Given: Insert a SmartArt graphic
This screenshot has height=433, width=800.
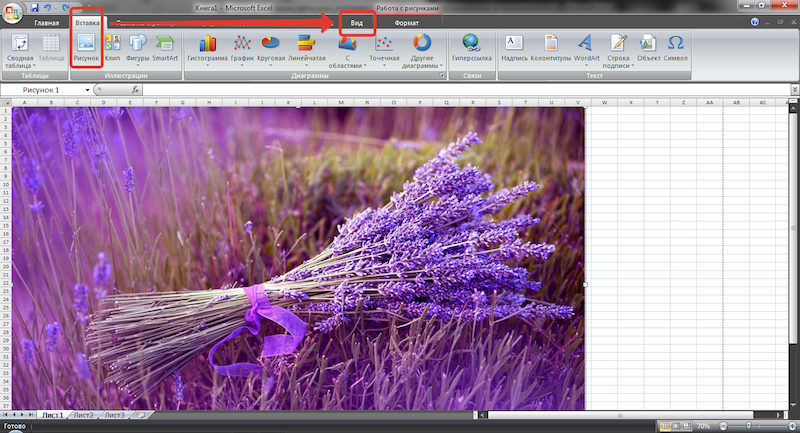Looking at the screenshot, I should point(164,47).
